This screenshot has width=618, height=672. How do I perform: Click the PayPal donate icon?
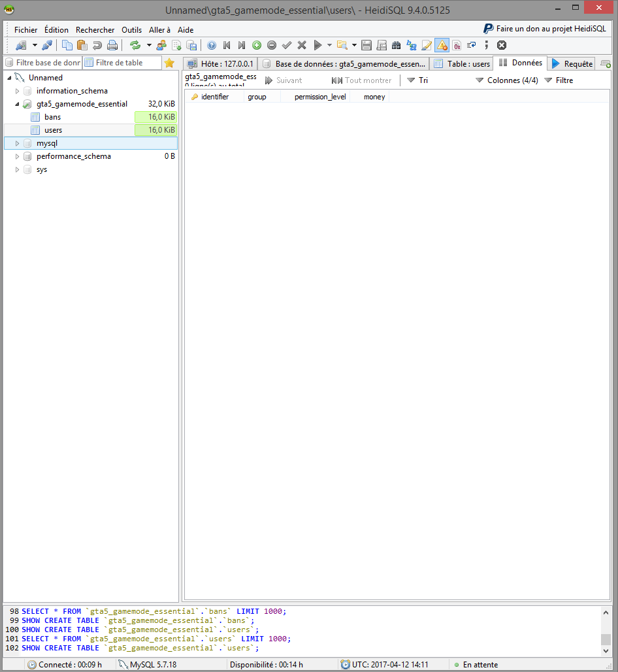[x=488, y=29]
